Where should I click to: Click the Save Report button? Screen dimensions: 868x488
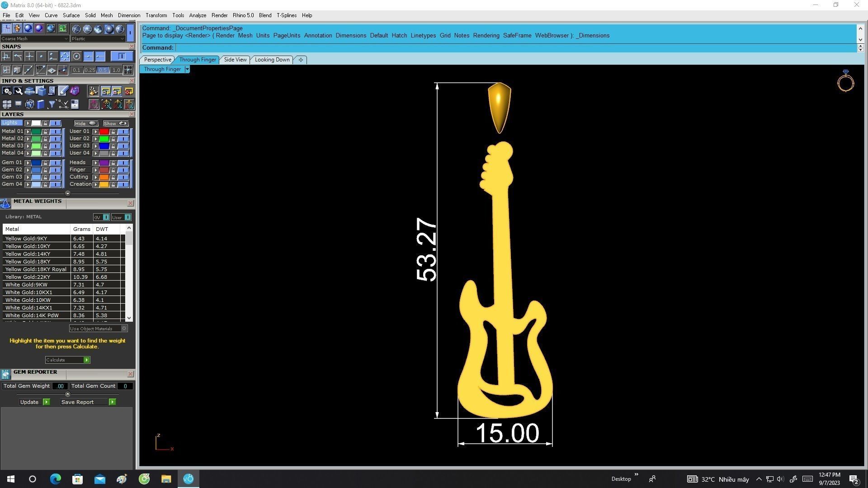point(88,402)
